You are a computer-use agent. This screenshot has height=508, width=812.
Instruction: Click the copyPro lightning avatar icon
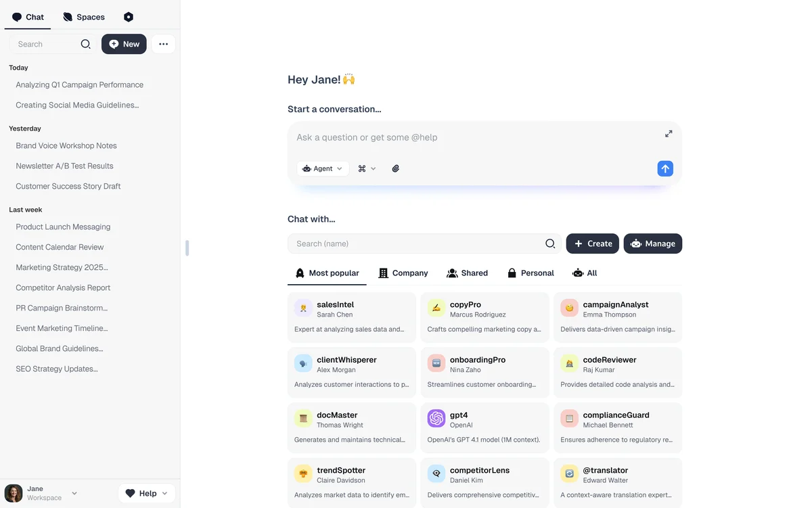point(436,308)
